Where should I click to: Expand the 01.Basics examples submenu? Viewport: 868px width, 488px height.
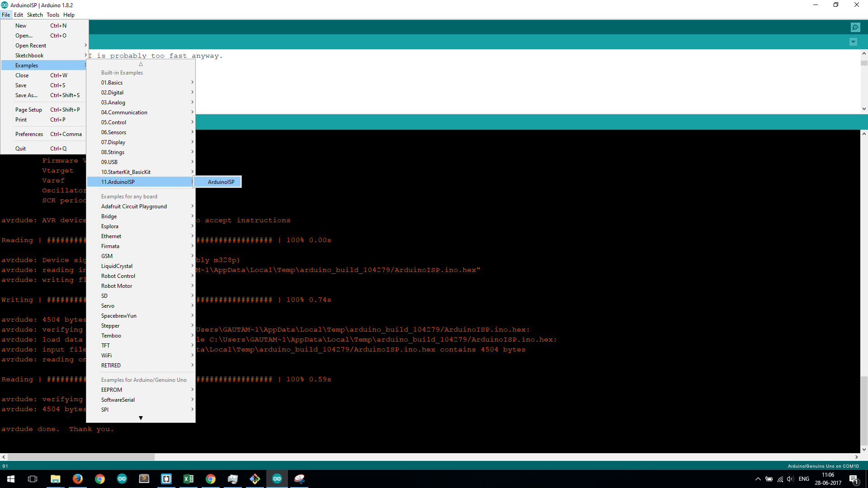click(x=141, y=83)
